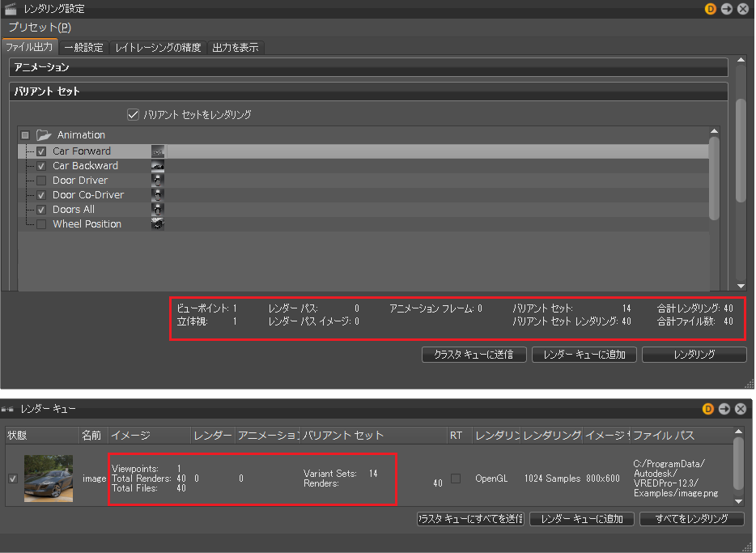This screenshot has height=553, width=756.
Task: Click the イメージ column header in render queue
Action: click(x=150, y=436)
